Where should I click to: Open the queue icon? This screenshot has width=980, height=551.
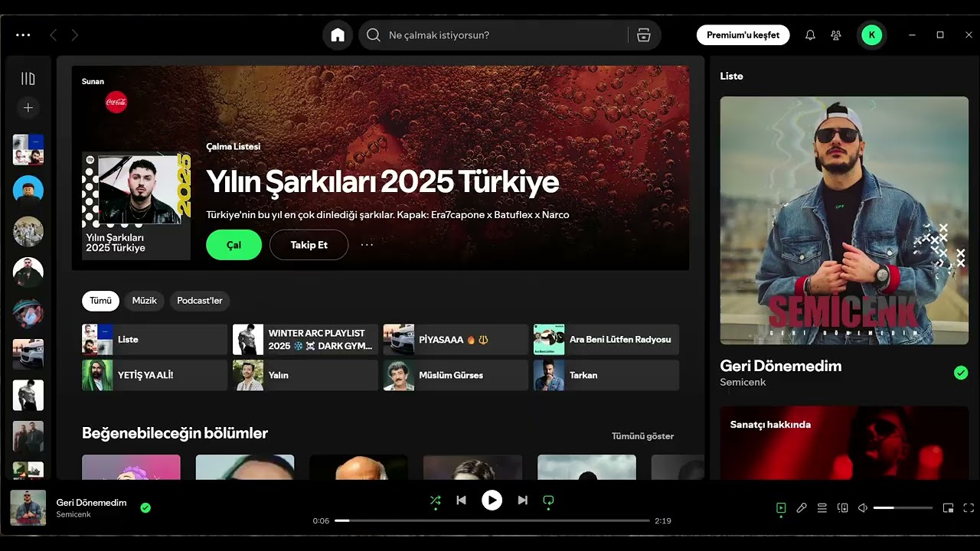(x=822, y=507)
